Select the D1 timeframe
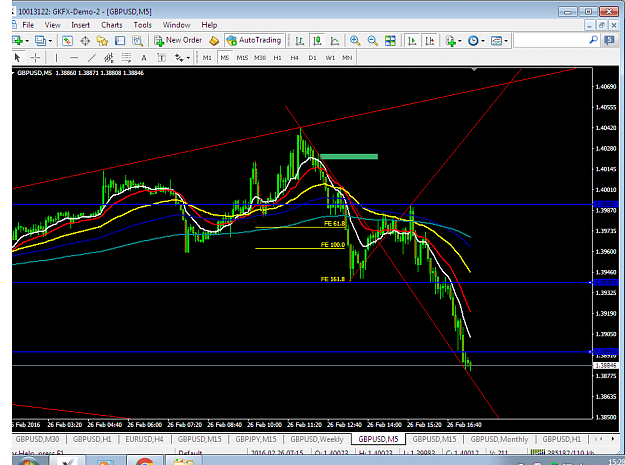Screen dimensions: 625x465 (x=312, y=58)
